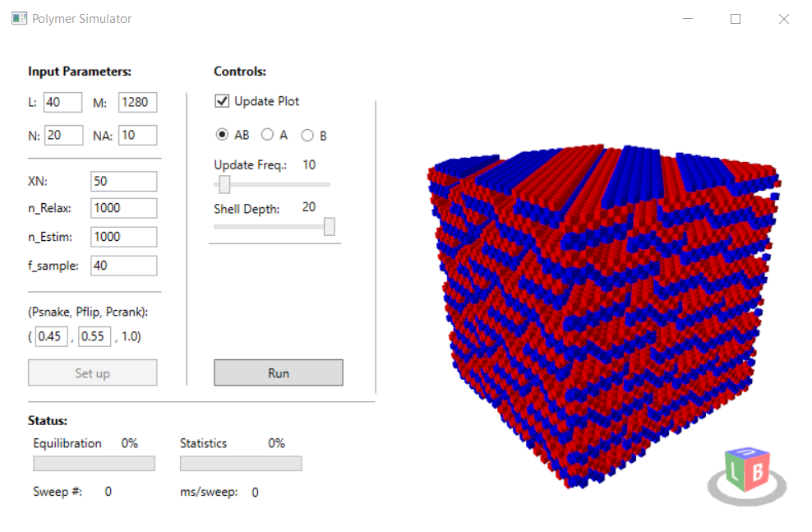This screenshot has width=812, height=532.
Task: Click the f_sample input field
Action: pos(123,266)
